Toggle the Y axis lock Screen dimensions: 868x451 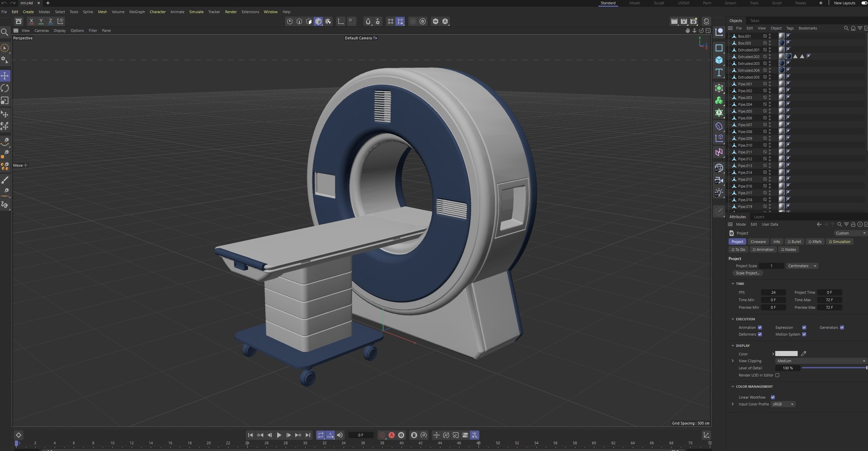pyautogui.click(x=41, y=21)
